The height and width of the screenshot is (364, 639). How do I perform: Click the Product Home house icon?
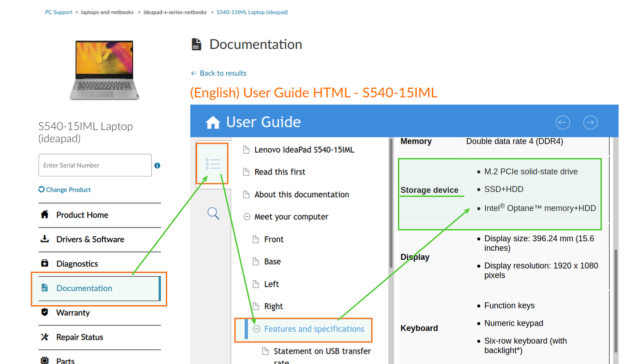coord(45,214)
